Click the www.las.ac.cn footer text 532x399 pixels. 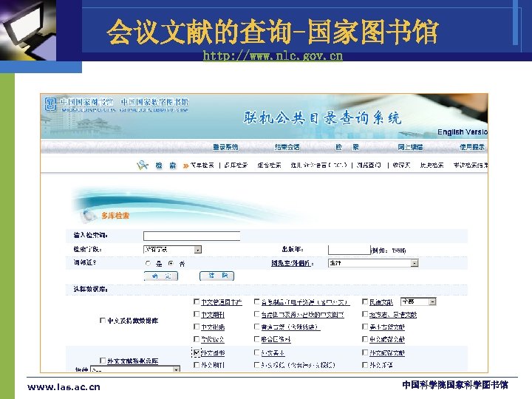64,386
